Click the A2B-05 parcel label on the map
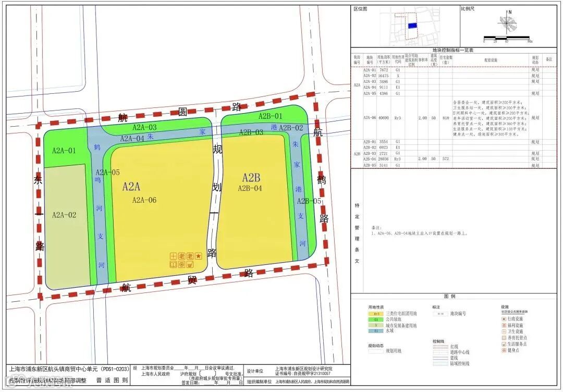This screenshot has height=392, width=563. tap(309, 201)
